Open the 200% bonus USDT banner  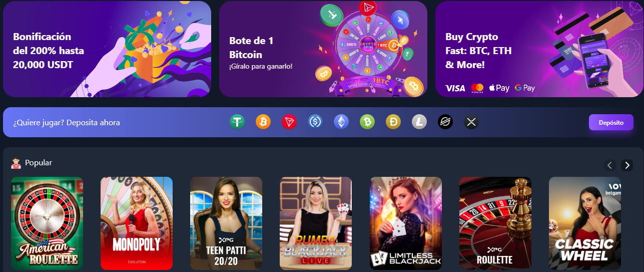107,49
